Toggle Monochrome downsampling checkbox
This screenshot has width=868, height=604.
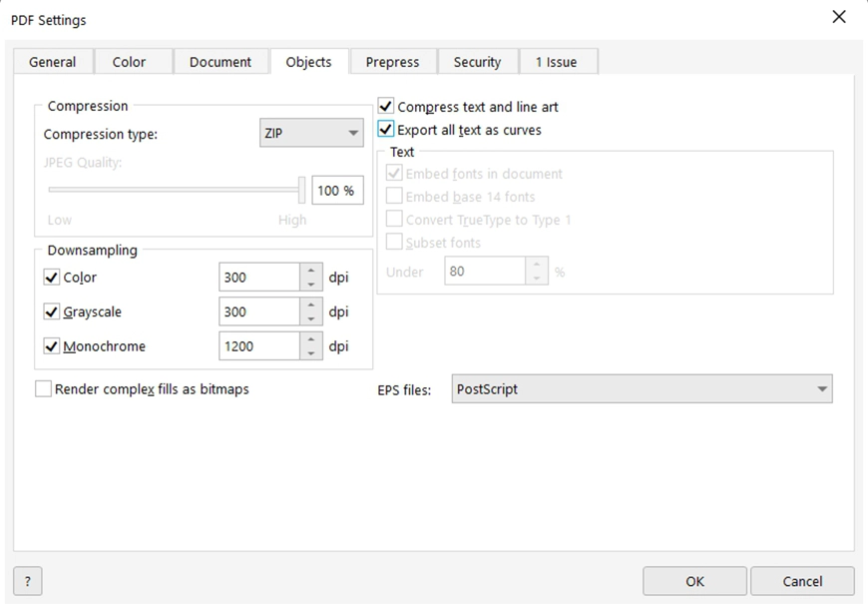[x=52, y=345]
